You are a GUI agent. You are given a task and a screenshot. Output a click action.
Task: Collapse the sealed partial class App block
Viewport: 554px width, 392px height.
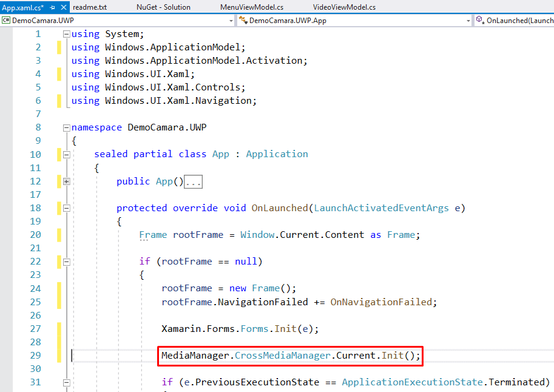pyautogui.click(x=66, y=155)
